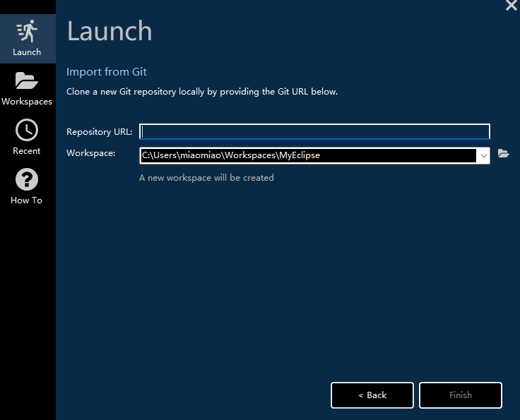Viewport: 520px width, 420px height.
Task: Click the 'Import from Git' heading
Action: pos(107,72)
